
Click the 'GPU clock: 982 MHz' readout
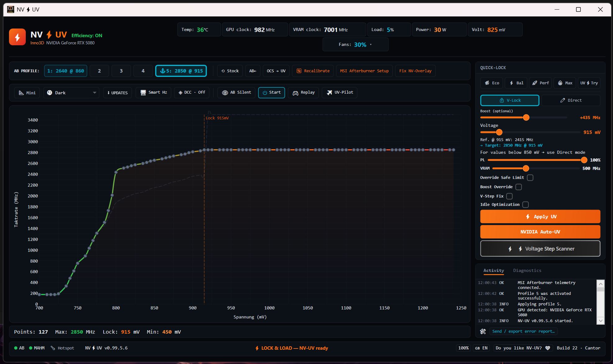pos(255,30)
